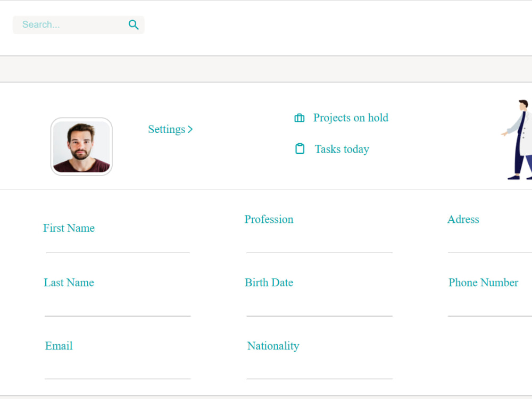
Task: Expand Settings using the chevron arrow
Action: click(190, 129)
